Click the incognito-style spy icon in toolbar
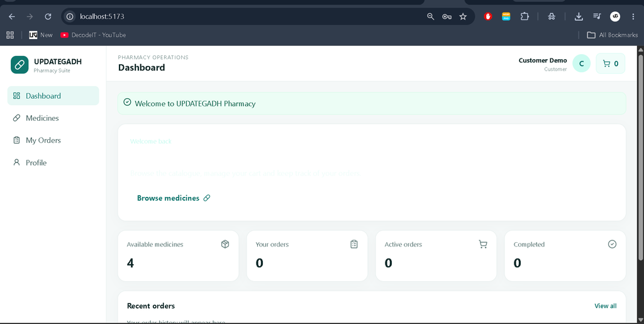 (x=552, y=16)
